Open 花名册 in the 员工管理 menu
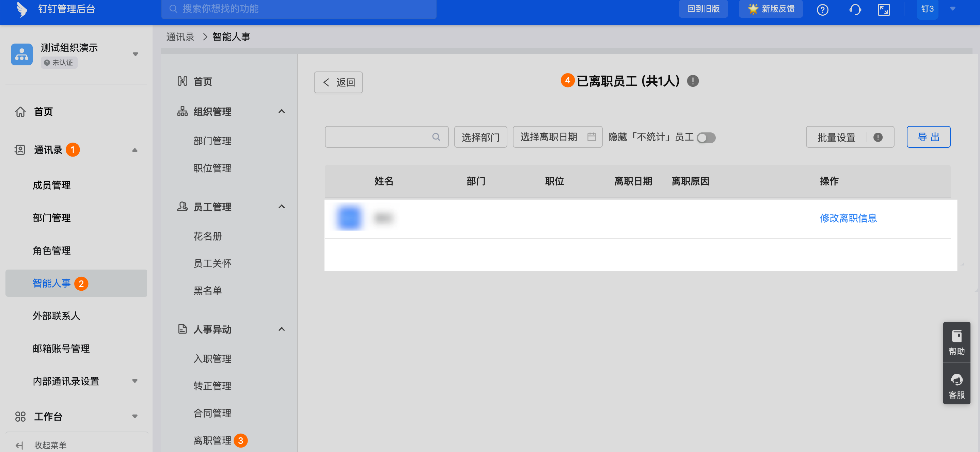 [x=207, y=236]
